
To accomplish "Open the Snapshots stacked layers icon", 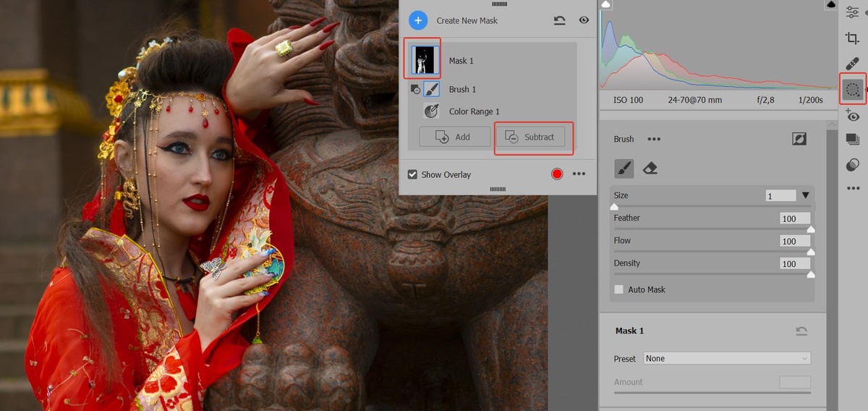I will 853,140.
